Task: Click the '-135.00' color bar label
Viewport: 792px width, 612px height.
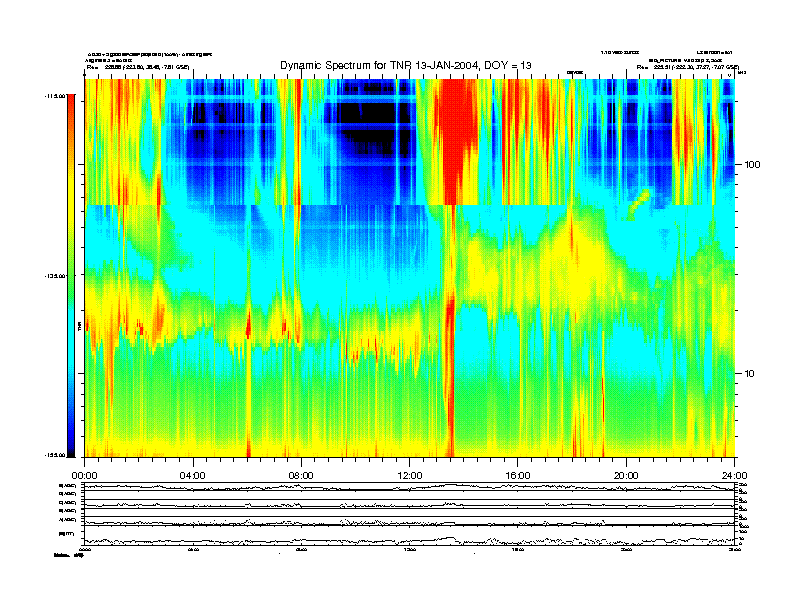Action: tap(55, 276)
